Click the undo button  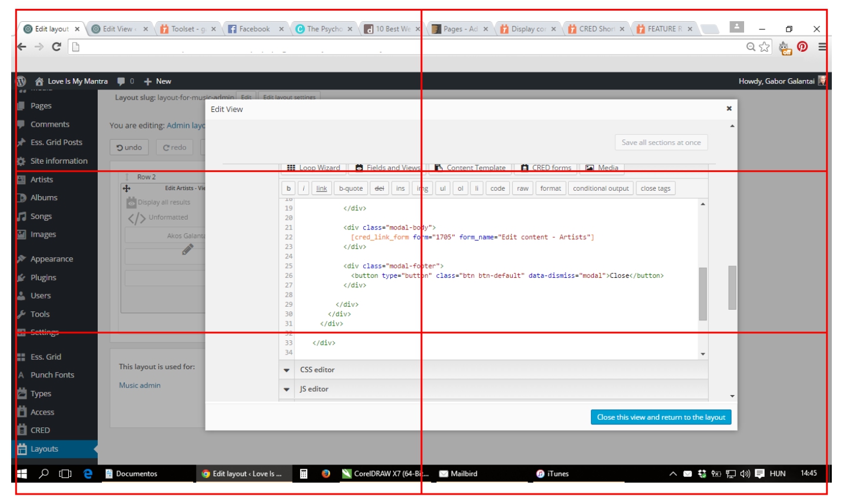click(x=130, y=147)
